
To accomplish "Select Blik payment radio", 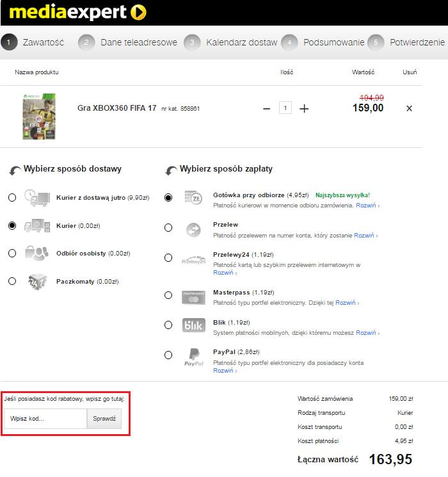I will click(x=168, y=325).
